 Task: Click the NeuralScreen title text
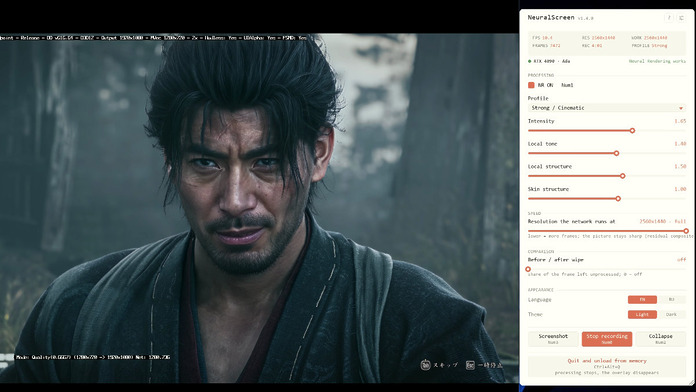point(551,17)
